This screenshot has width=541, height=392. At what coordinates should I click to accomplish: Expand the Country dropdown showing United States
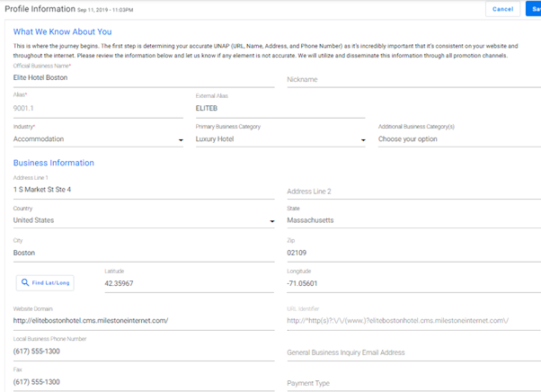pos(144,220)
